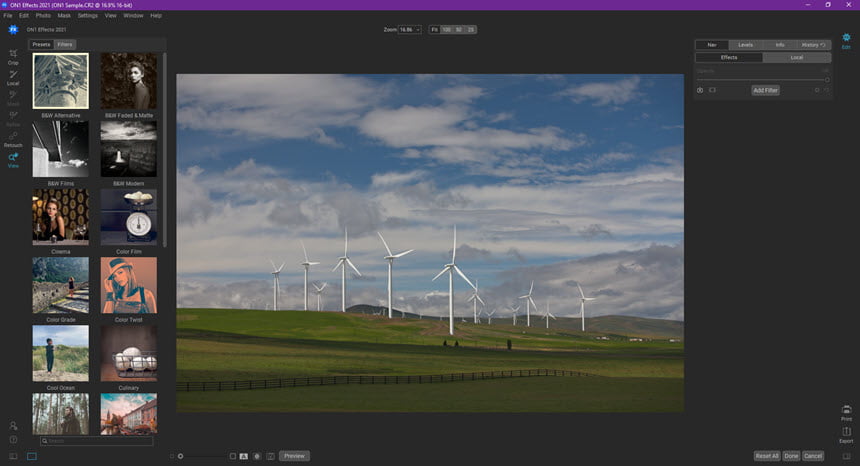
Task: Adjust the Opacity slider handle
Action: pos(827,80)
